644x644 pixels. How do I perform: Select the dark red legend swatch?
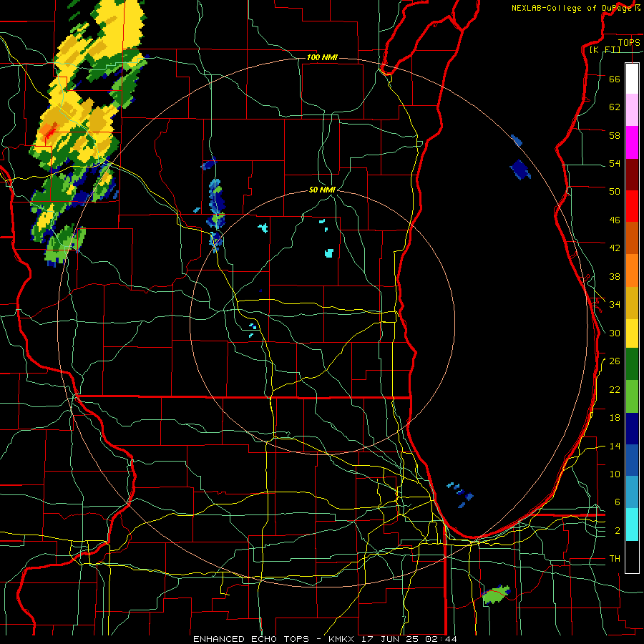(632, 175)
